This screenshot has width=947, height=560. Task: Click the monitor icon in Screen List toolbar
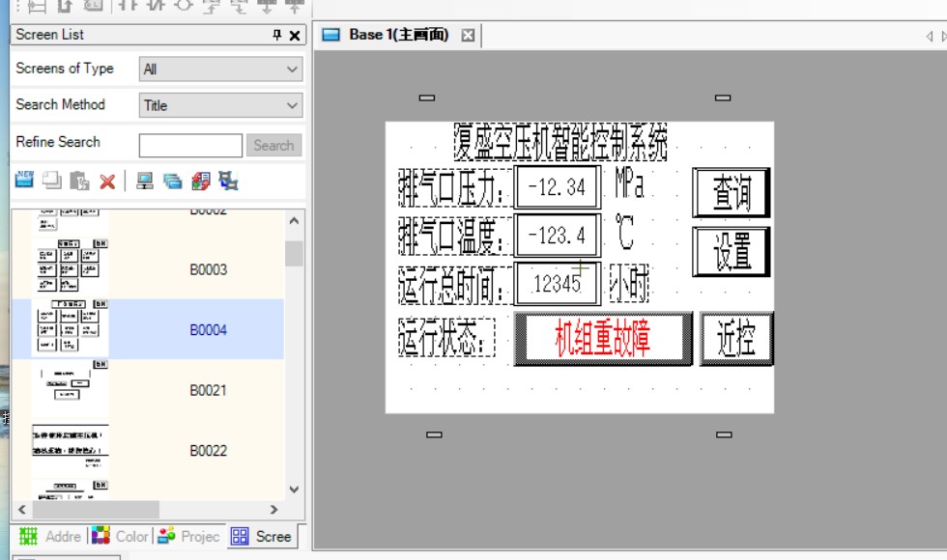(145, 181)
